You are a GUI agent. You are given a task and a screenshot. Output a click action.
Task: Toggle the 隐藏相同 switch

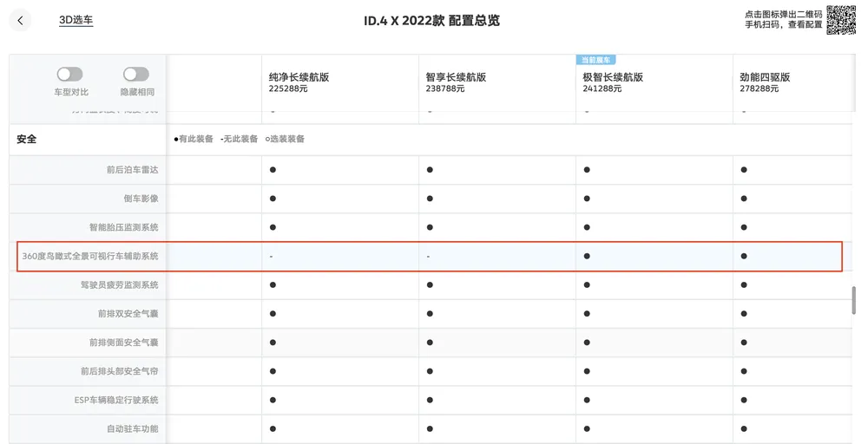click(136, 74)
